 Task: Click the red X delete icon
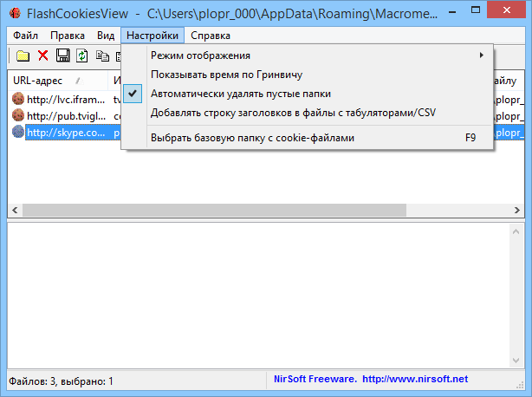pyautogui.click(x=43, y=55)
